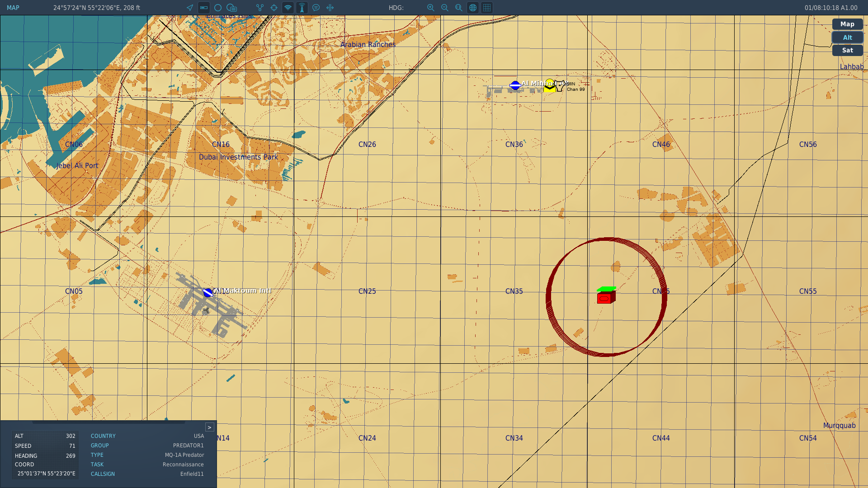Select the circle drawing tool
The height and width of the screenshot is (488, 868).
click(218, 8)
